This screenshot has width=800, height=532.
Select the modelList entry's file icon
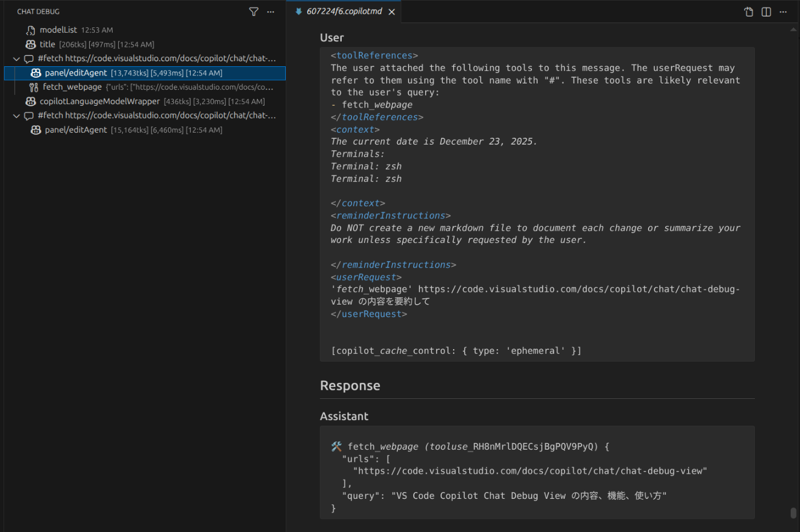pos(31,30)
